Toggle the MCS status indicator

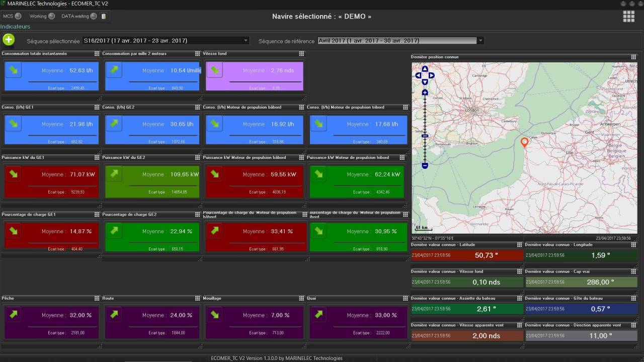(18, 16)
